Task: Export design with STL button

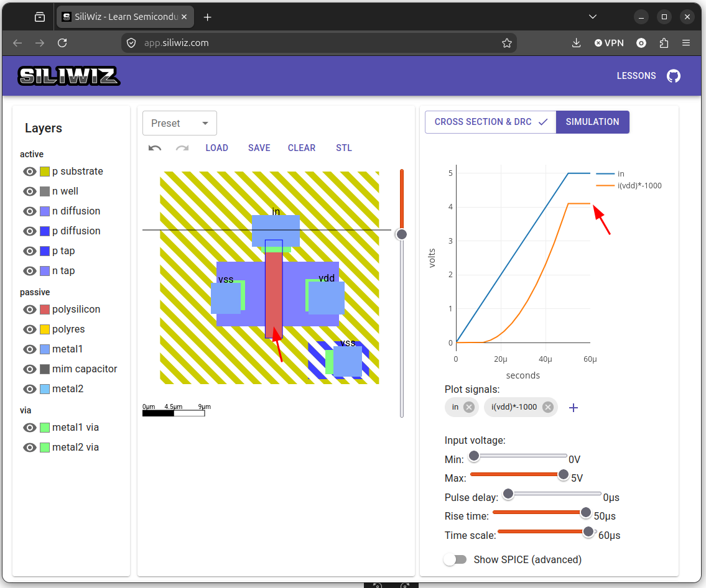Action: click(x=344, y=148)
